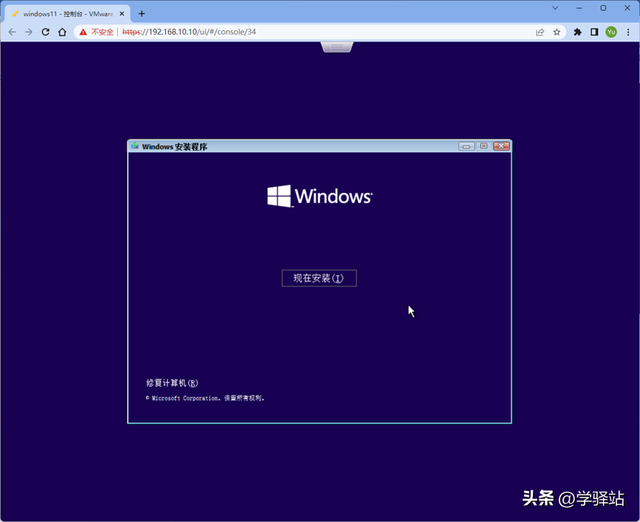Click the browser forward arrow
Image resolution: width=640 pixels, height=522 pixels.
click(x=29, y=32)
